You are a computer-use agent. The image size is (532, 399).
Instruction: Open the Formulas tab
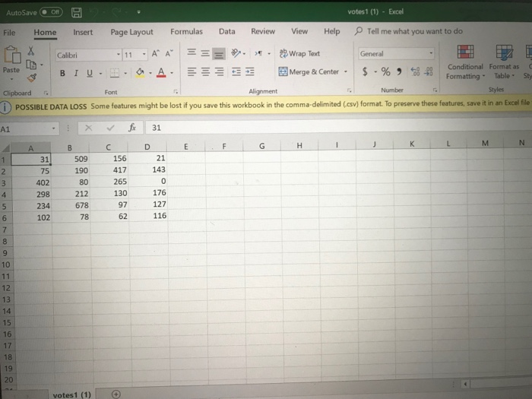186,32
